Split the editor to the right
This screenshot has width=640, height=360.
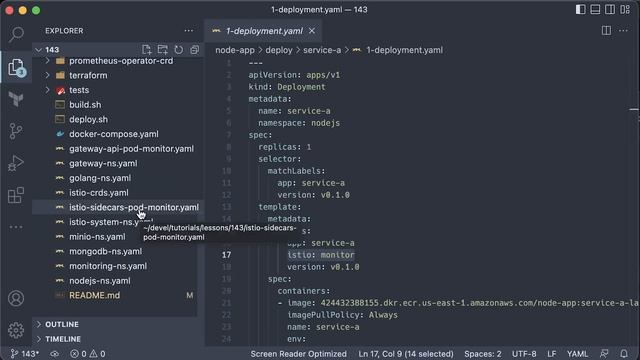(607, 31)
